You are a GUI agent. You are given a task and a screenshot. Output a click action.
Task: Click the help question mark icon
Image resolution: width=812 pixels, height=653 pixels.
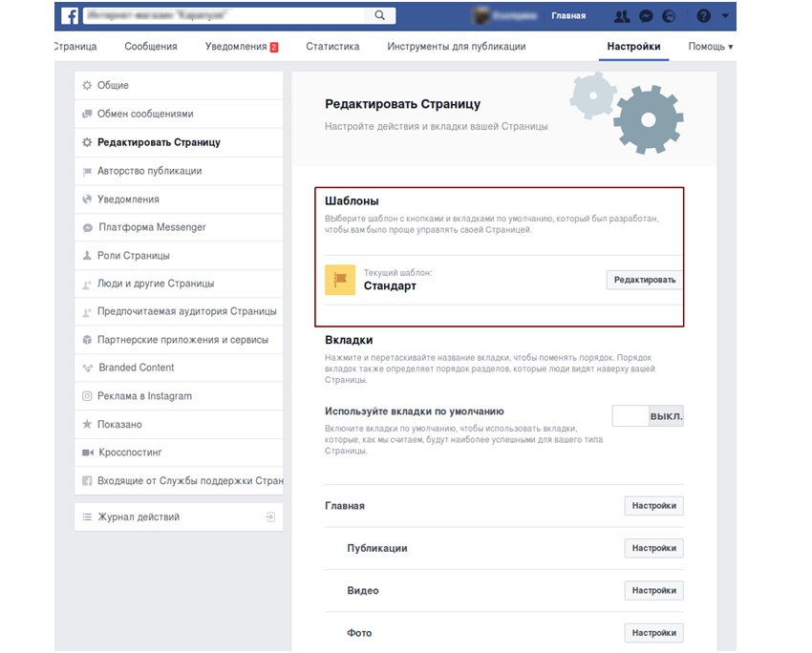[704, 16]
